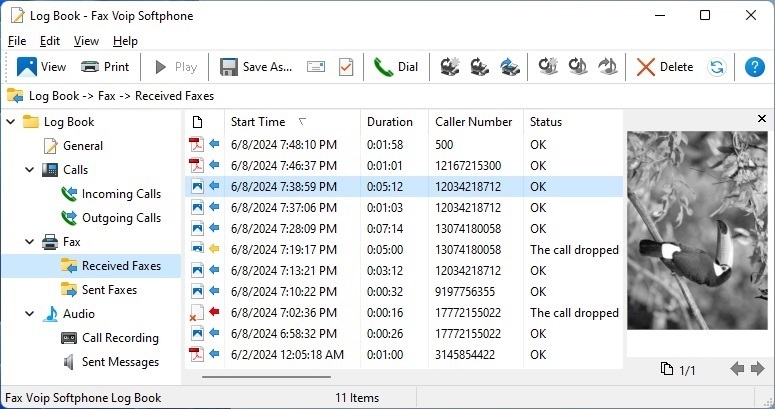Click the second audio note icon with curved arrow

point(577,67)
